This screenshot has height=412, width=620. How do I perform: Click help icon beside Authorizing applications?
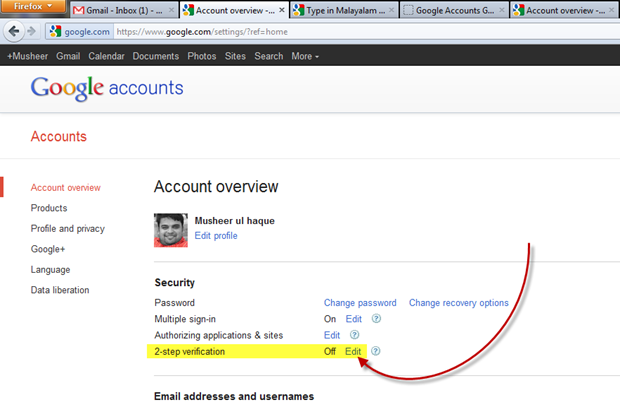pyautogui.click(x=355, y=335)
